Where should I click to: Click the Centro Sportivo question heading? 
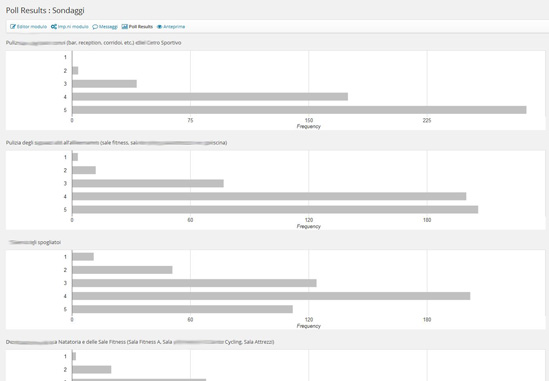coord(93,43)
